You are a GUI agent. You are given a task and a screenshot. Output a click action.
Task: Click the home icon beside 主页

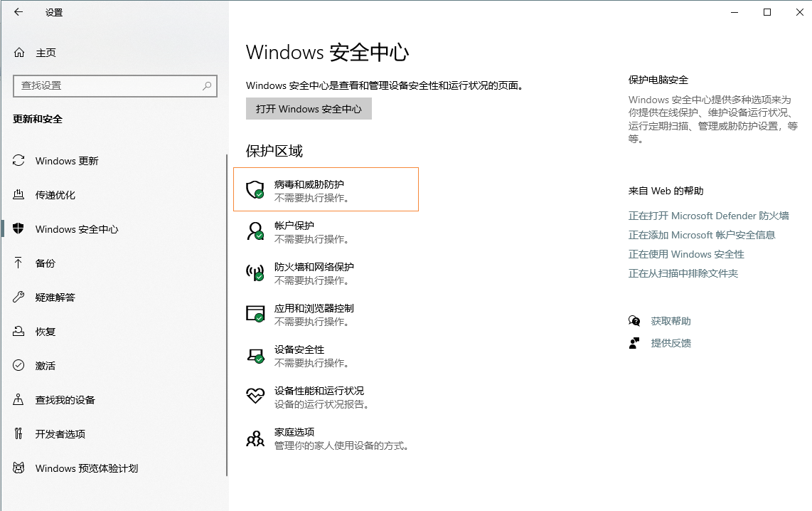[x=19, y=53]
